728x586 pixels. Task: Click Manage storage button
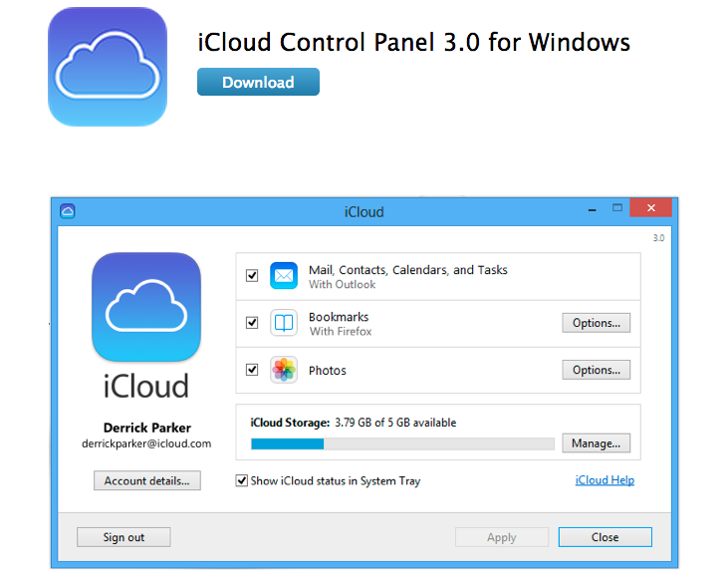[597, 443]
